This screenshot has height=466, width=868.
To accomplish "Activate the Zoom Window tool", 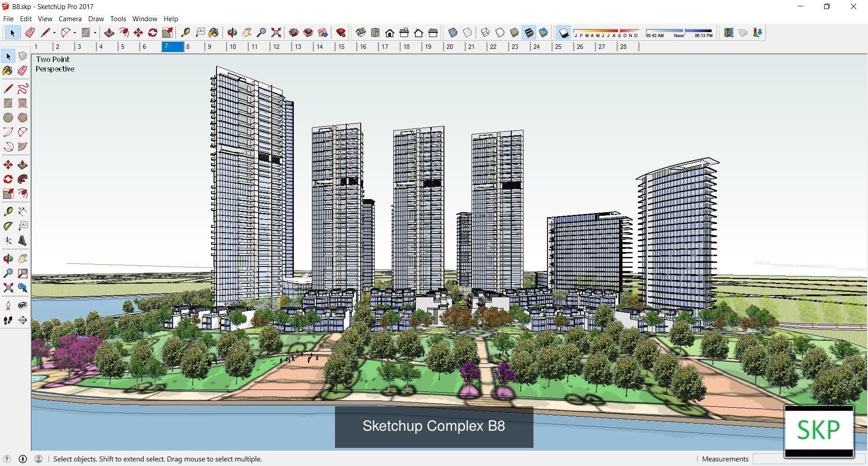I will 23,273.
